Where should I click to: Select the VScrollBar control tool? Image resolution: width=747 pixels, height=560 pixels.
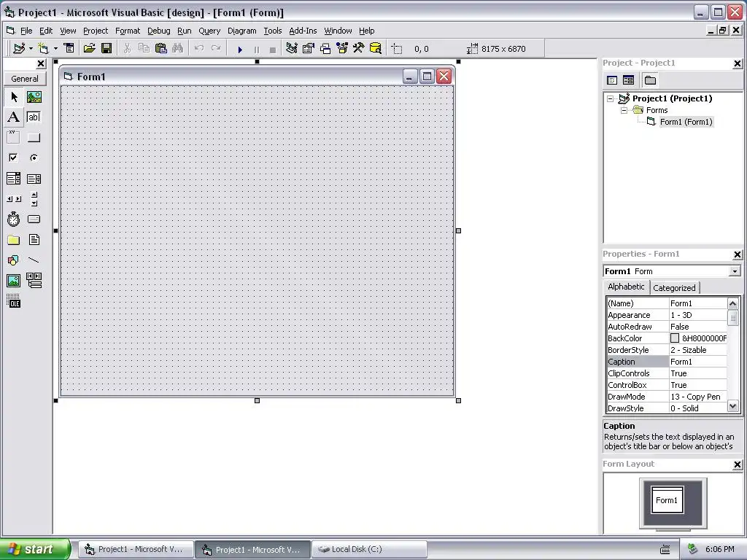[x=34, y=199]
